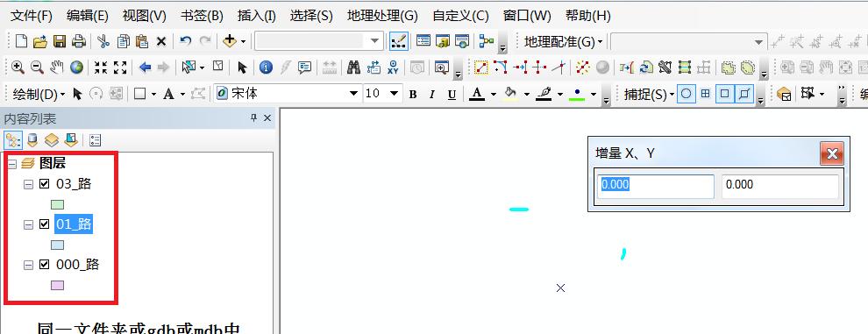Collapse the 03_路 layer legend
The image size is (868, 334).
[x=28, y=184]
